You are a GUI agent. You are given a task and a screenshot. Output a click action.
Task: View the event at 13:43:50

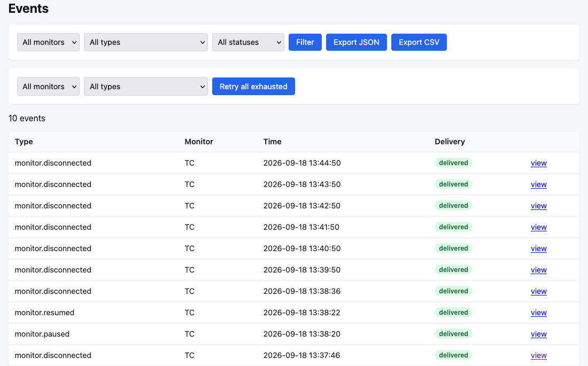(x=538, y=184)
